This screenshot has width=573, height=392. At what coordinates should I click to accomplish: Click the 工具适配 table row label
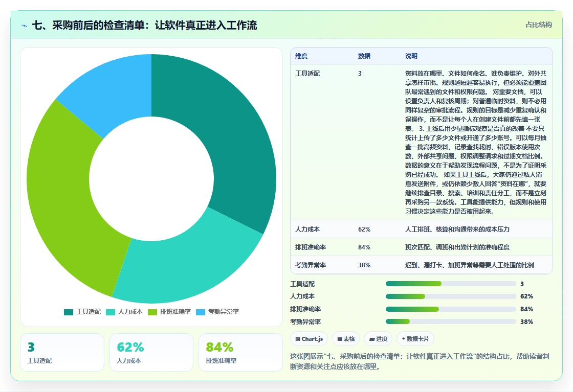click(307, 74)
